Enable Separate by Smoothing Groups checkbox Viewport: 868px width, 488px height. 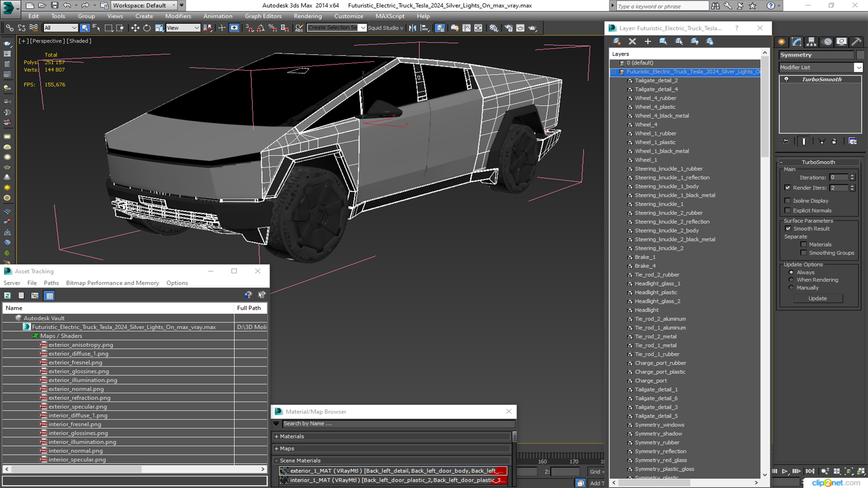pos(803,253)
